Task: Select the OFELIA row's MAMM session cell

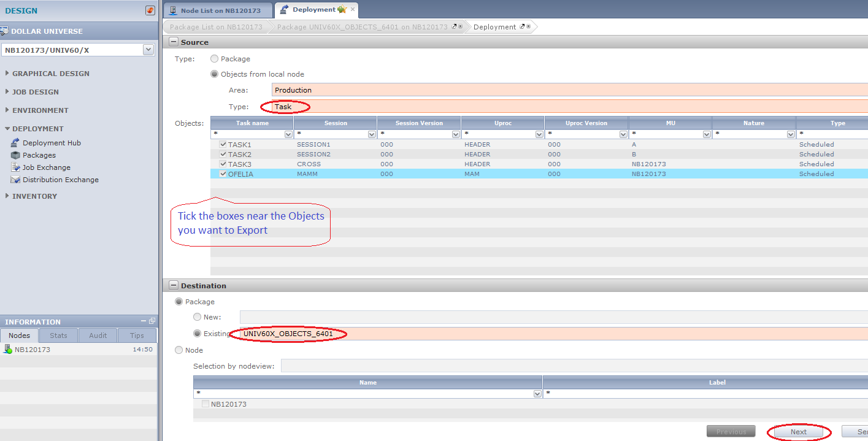Action: tap(336, 174)
